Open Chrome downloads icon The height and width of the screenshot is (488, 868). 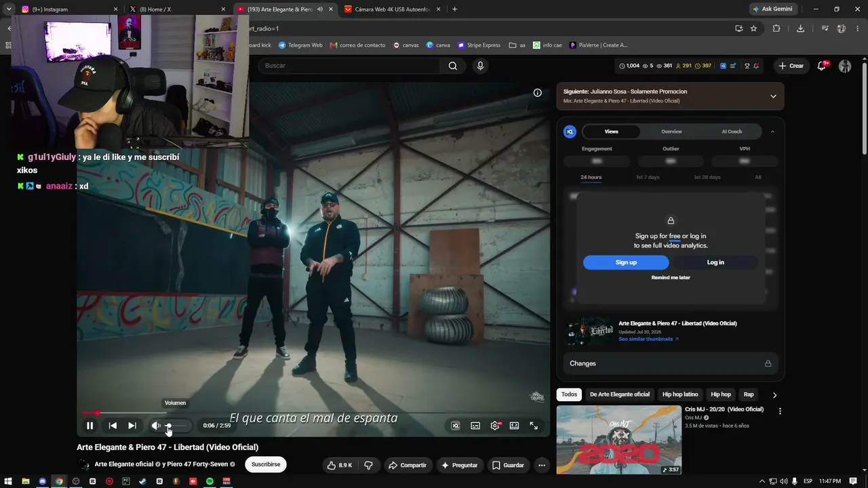coord(800,28)
